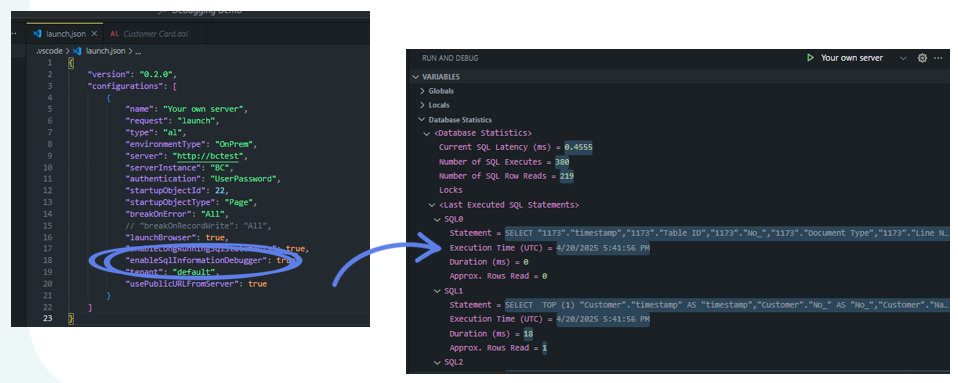958x383 pixels.
Task: Click line number 23 in gutter
Action: click(48, 319)
